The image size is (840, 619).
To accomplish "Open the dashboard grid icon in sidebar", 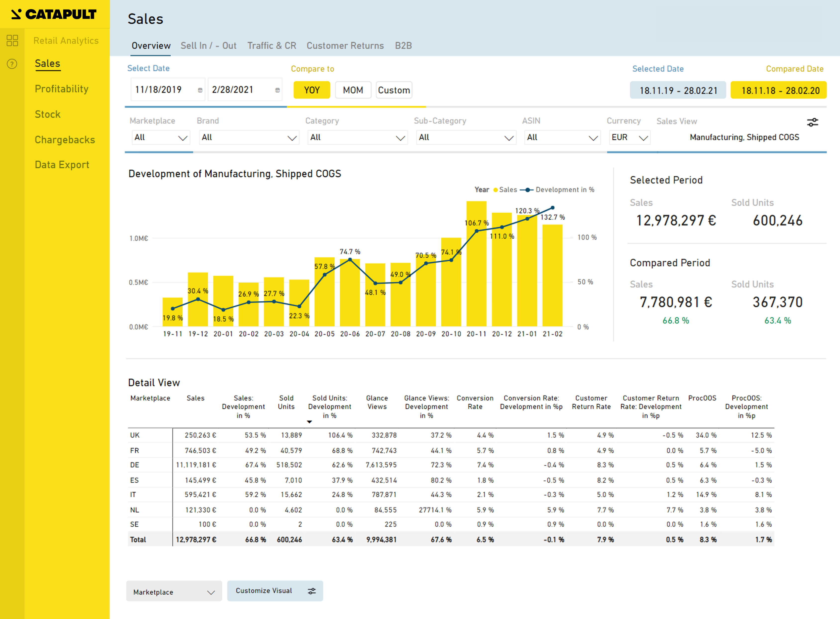I will coord(12,41).
